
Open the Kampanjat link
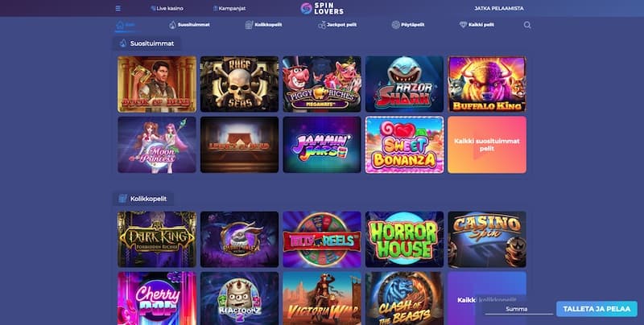click(x=229, y=8)
